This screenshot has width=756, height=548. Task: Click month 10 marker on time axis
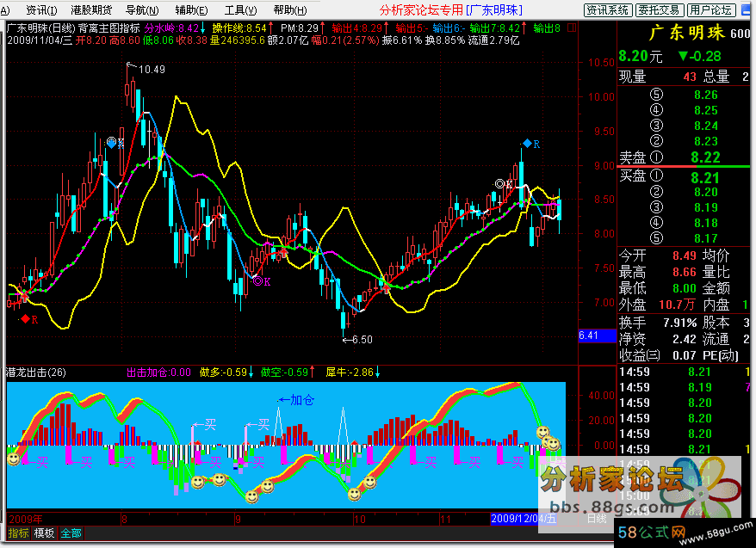pos(360,519)
